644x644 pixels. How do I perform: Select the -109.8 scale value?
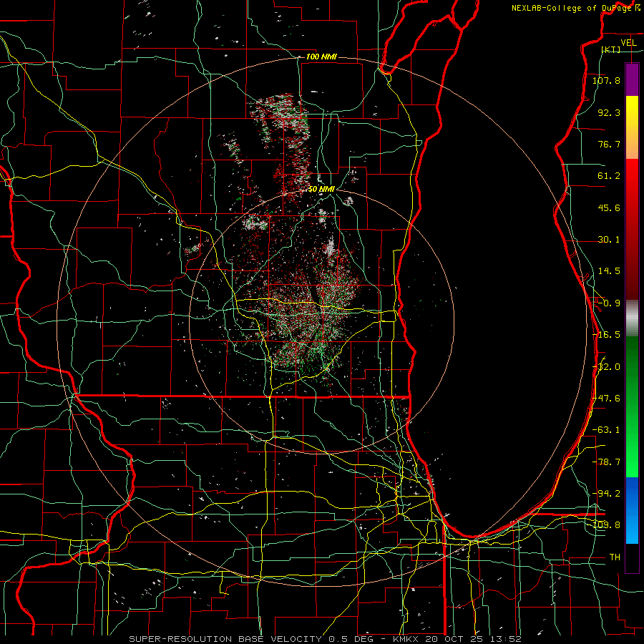606,525
